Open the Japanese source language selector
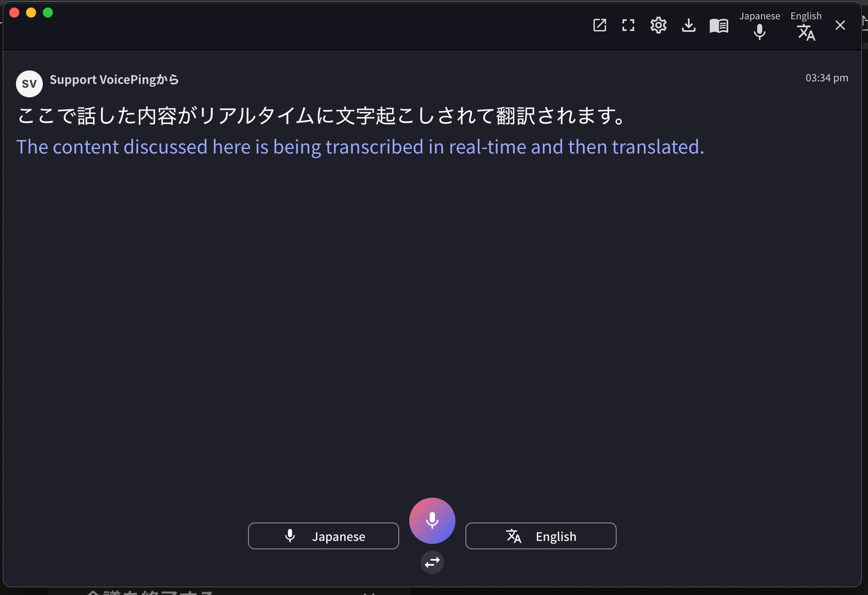Screen dimensions: 868x595 (323, 536)
